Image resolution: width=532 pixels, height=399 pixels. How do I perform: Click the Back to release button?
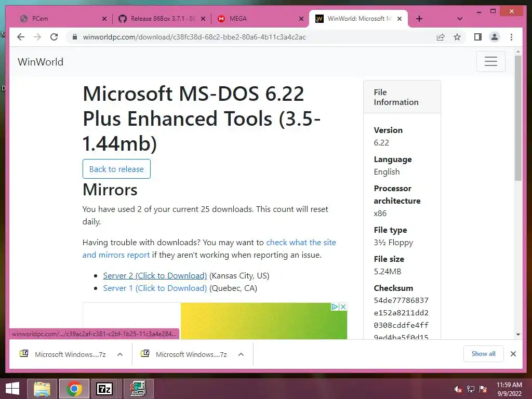(x=116, y=169)
